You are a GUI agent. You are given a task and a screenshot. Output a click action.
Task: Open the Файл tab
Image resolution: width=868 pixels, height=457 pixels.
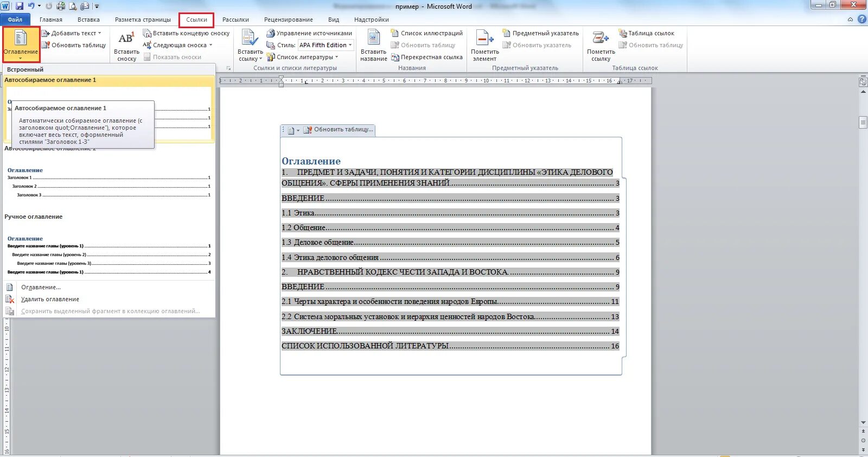(15, 20)
